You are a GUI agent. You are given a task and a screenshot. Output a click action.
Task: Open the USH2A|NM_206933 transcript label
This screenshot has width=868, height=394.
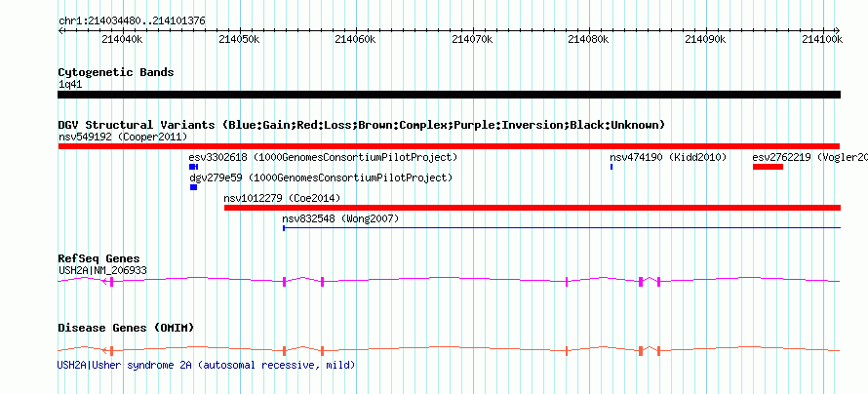(102, 270)
